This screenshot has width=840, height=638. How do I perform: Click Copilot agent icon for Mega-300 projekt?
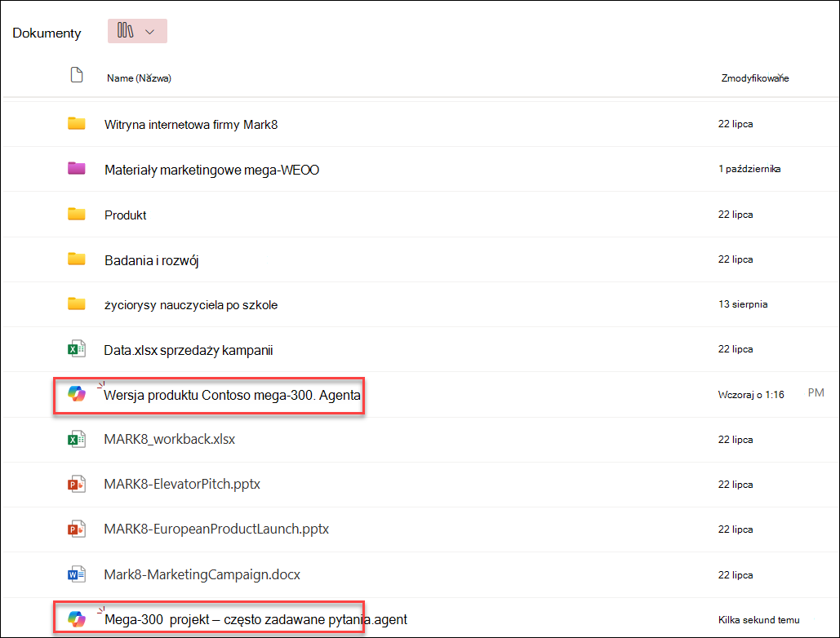[77, 619]
